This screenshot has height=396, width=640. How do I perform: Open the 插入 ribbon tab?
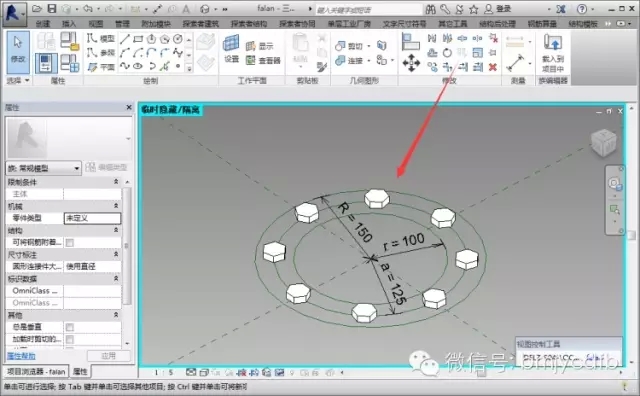click(x=69, y=24)
